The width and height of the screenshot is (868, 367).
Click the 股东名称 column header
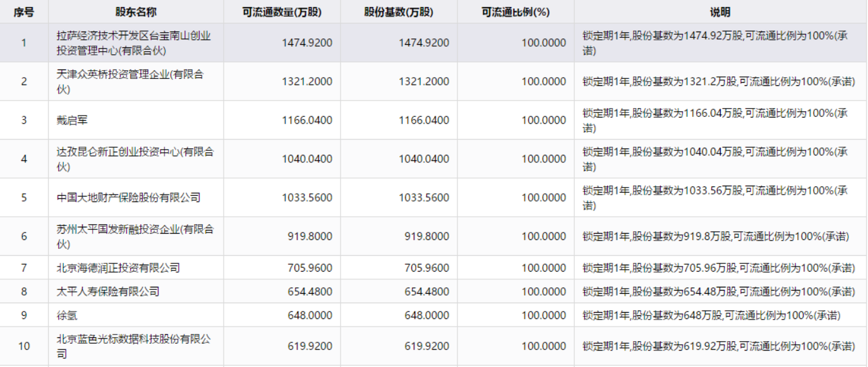pos(136,12)
